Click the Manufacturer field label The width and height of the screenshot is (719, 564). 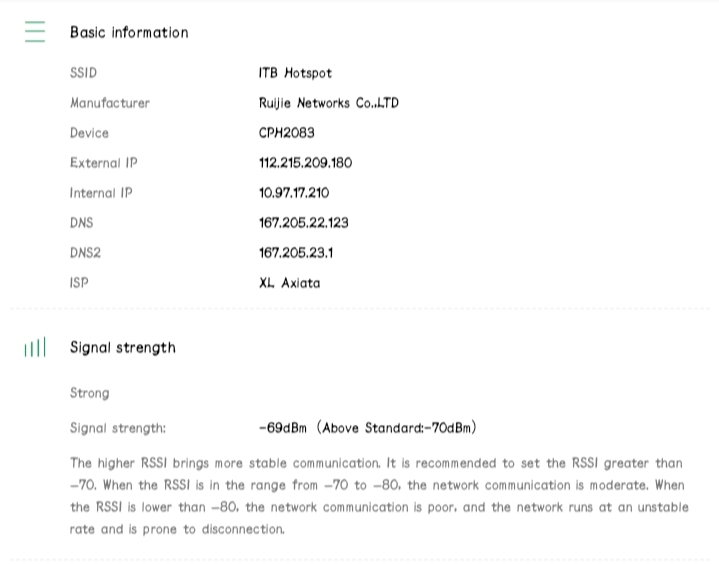pyautogui.click(x=109, y=103)
